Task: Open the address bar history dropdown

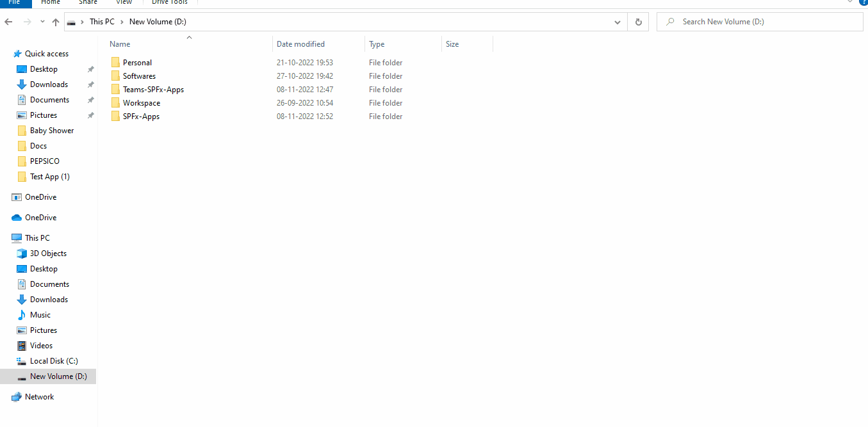Action: [x=617, y=21]
